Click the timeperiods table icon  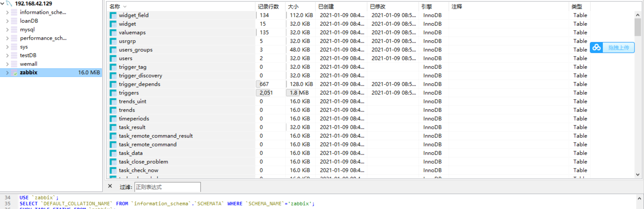(113, 119)
